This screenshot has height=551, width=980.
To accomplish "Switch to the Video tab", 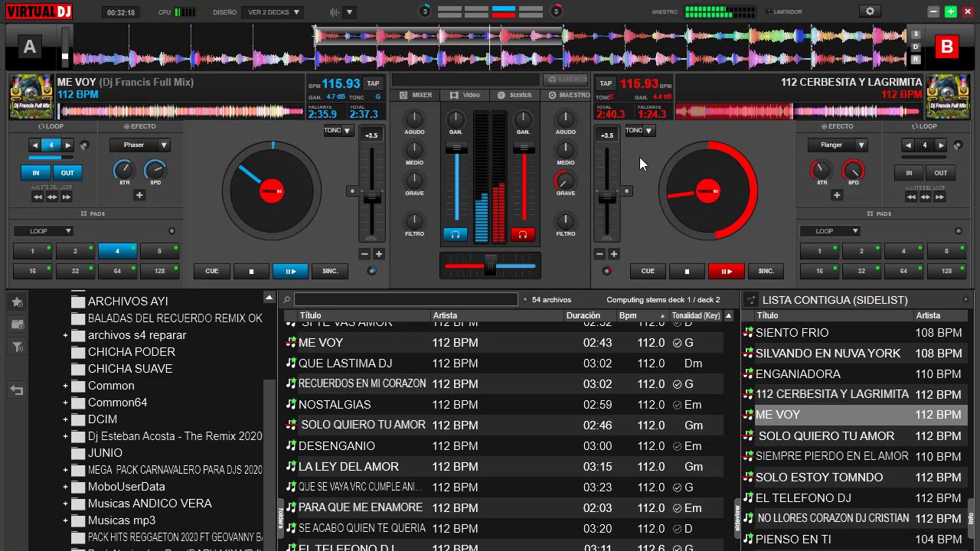I will pos(465,95).
